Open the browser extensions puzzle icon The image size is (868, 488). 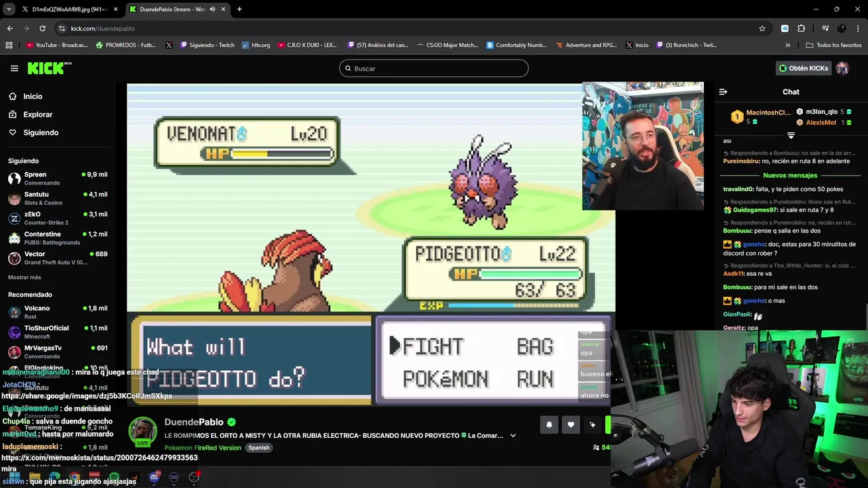(801, 28)
